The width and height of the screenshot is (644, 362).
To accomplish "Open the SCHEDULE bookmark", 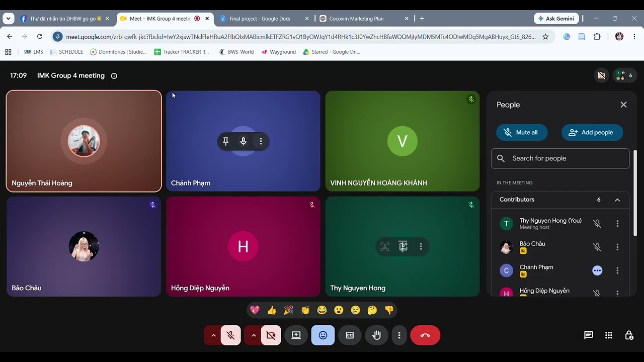I will pyautogui.click(x=66, y=52).
